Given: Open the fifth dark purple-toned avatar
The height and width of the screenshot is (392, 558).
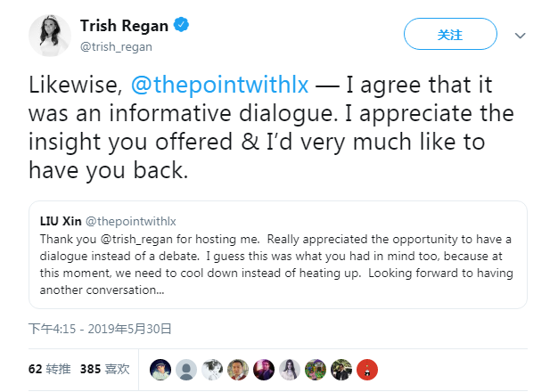Looking at the screenshot, I should pos(264,370).
